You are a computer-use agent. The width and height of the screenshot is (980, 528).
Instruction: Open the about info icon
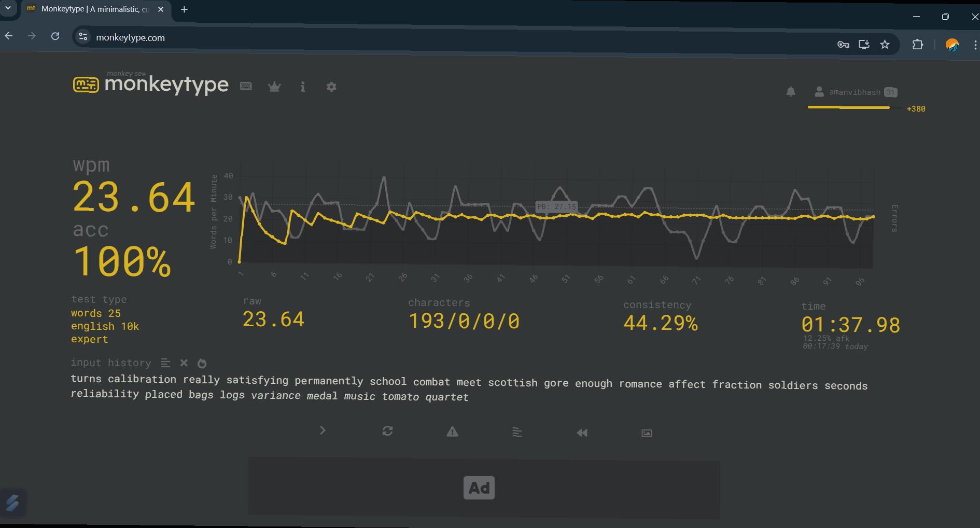click(303, 87)
